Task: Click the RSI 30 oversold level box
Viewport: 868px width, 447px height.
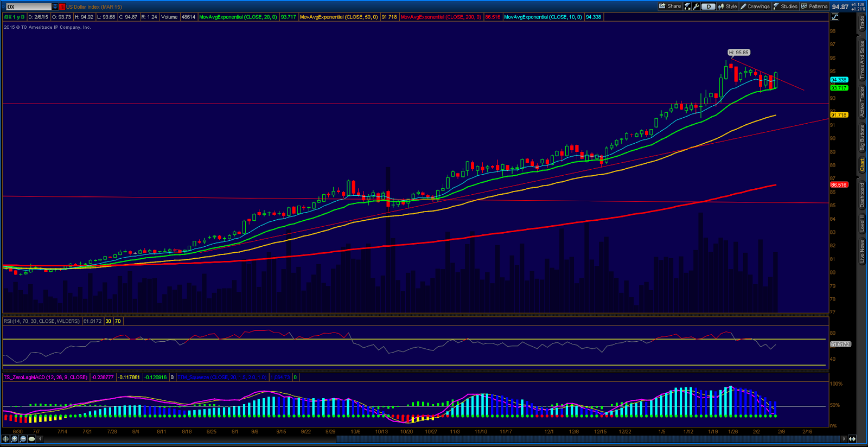Action: [x=108, y=321]
